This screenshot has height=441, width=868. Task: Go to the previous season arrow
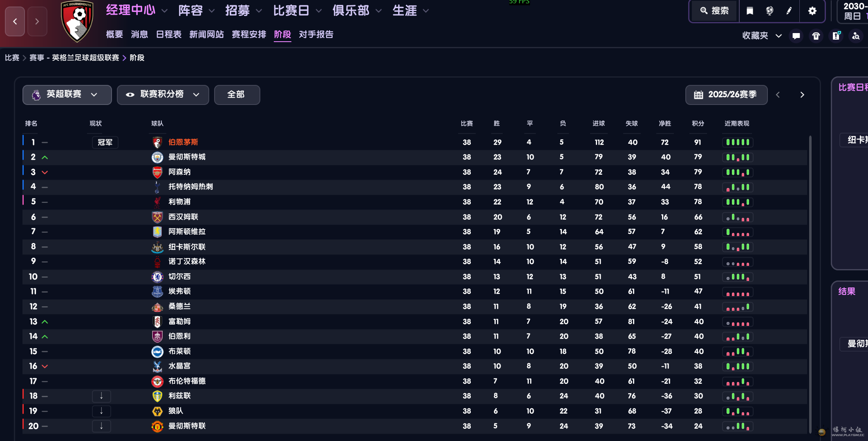778,95
